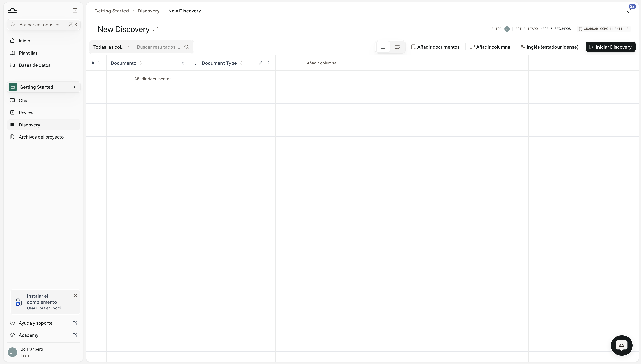Open Document Type column options menu
The height and width of the screenshot is (364, 641).
pyautogui.click(x=268, y=63)
